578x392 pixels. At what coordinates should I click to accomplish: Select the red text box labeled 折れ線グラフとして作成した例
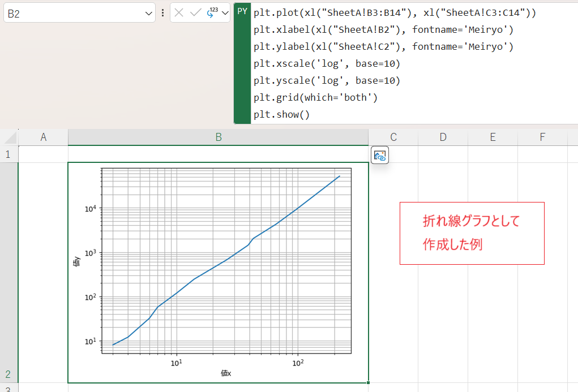[x=472, y=233]
